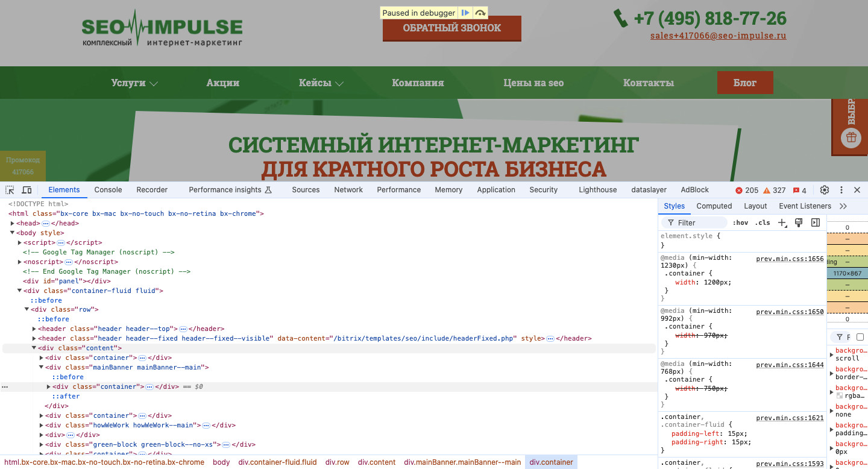Screen dimensions: 868x469
Task: Activate the inspect element picker
Action: (x=10, y=190)
